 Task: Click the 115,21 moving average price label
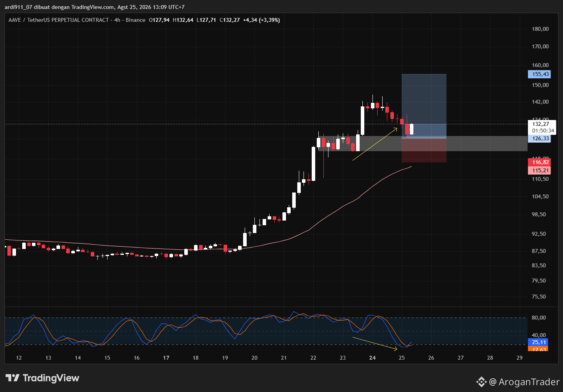click(x=539, y=170)
